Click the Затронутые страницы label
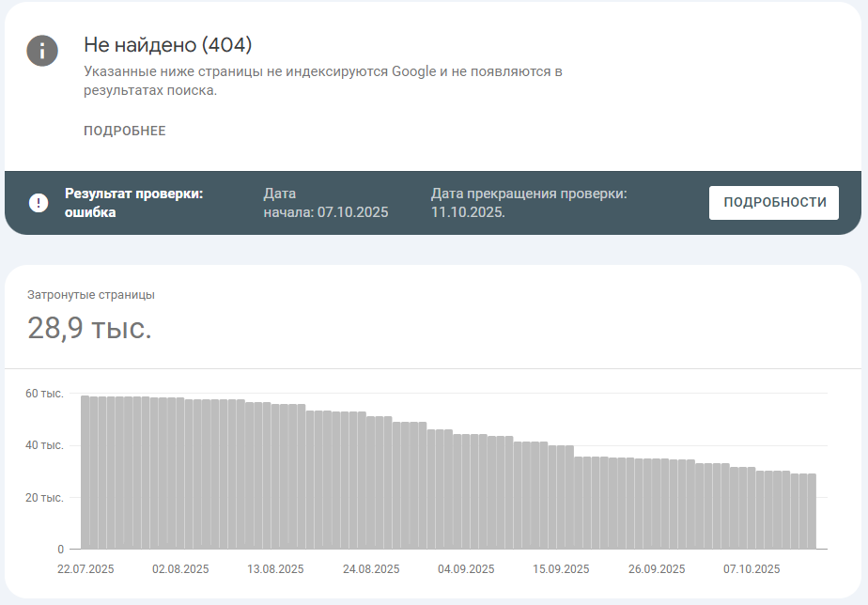 (x=91, y=294)
